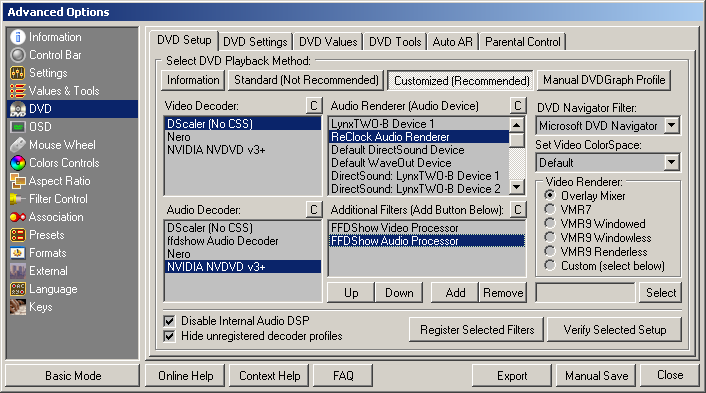The image size is (706, 393).
Task: Select VMR7 video renderer
Action: tap(550, 209)
